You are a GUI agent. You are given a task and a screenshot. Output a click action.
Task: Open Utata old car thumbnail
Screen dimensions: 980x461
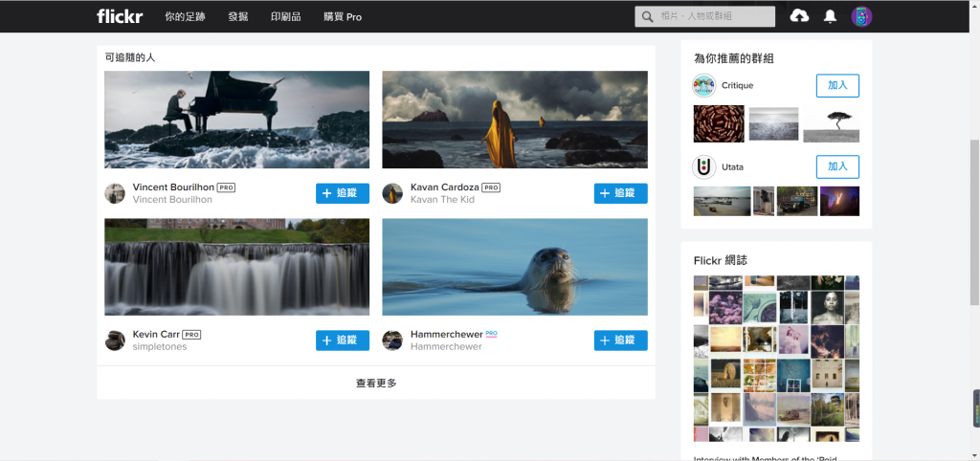797,201
